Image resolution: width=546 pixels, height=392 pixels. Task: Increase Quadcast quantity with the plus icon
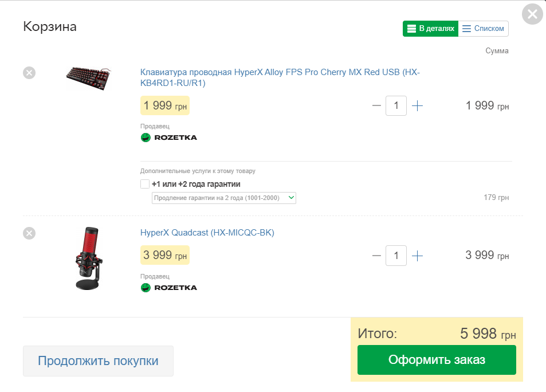(x=418, y=256)
